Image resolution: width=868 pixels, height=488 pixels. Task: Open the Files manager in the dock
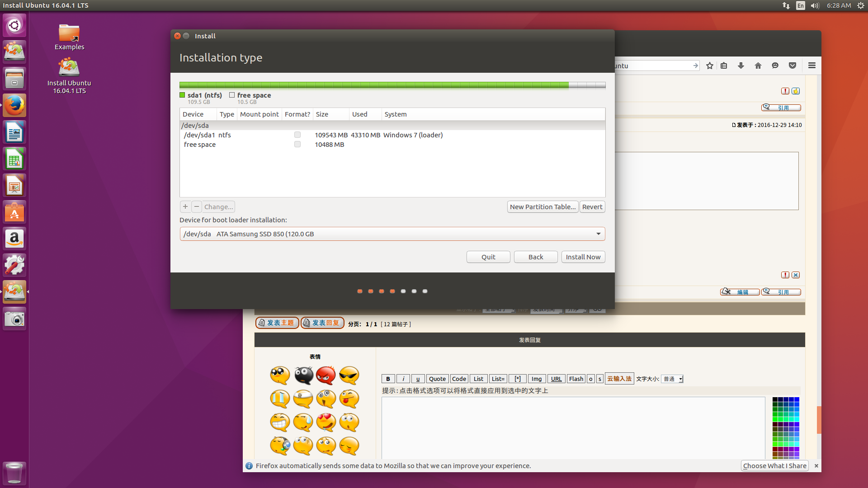14,79
